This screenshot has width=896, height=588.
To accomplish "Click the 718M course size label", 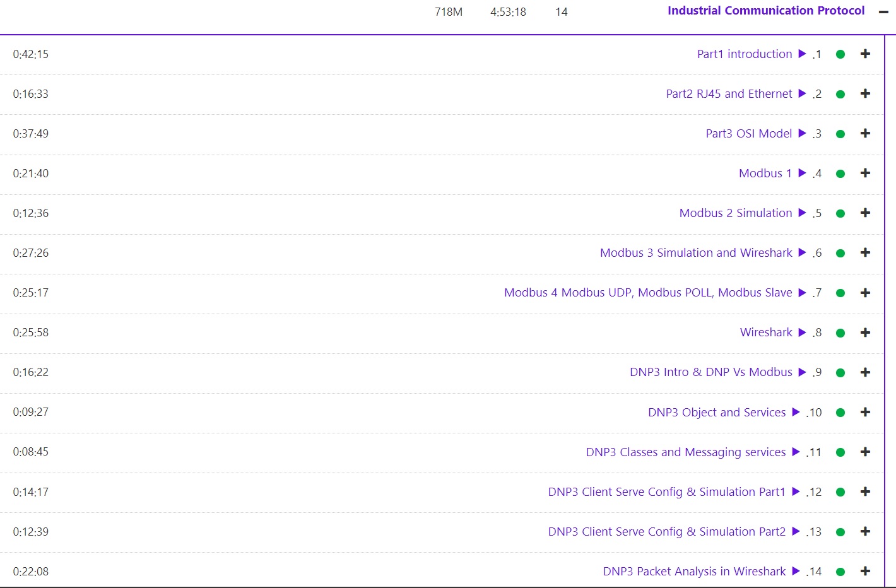I will tap(449, 12).
